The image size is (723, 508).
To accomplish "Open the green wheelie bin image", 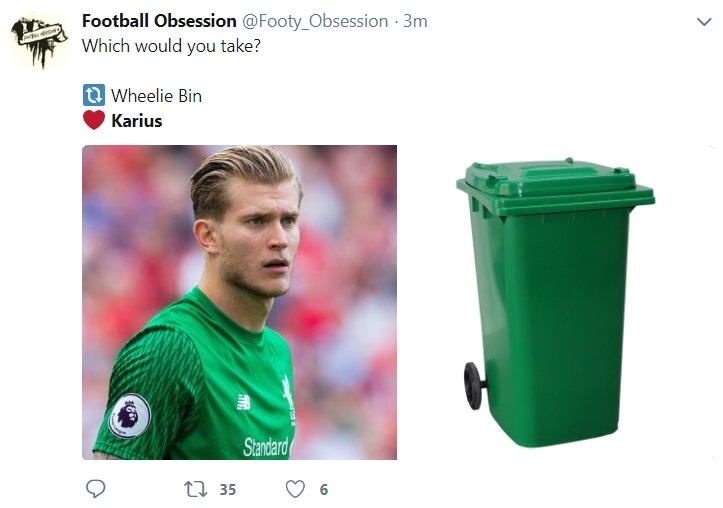I will click(x=555, y=302).
